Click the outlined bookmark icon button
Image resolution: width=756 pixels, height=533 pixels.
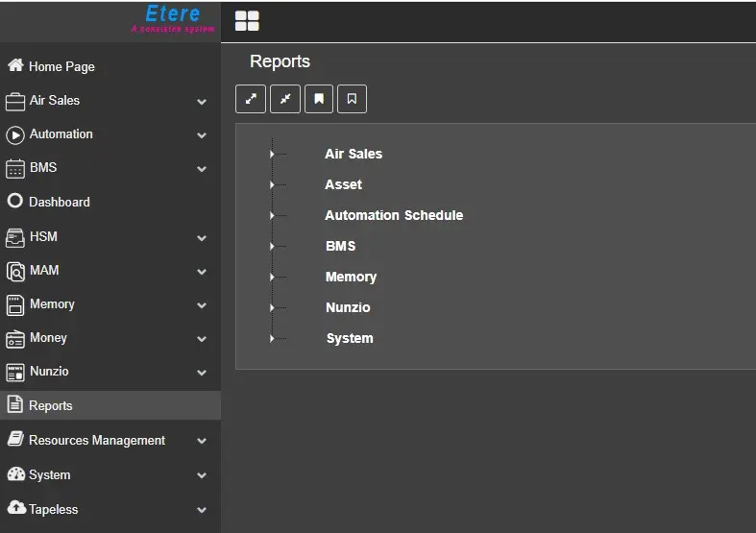click(352, 99)
